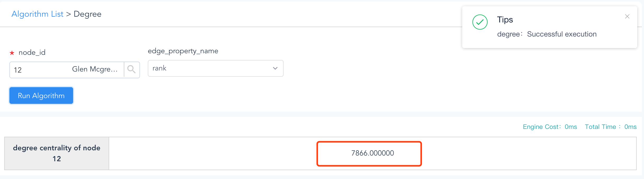Click the Tips notification title
The height and width of the screenshot is (179, 644).
pyautogui.click(x=505, y=20)
